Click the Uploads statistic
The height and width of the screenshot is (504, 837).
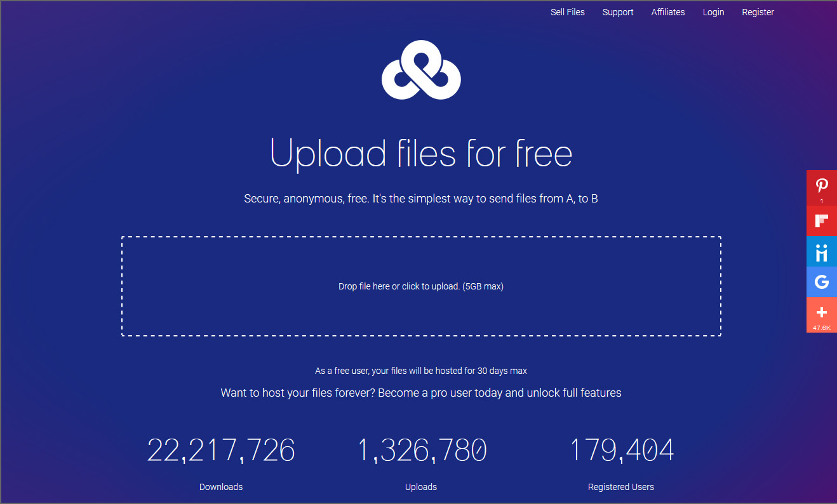(x=421, y=450)
